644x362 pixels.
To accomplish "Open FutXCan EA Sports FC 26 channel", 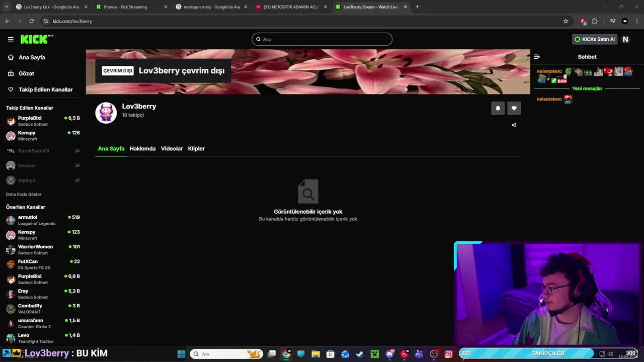I will point(43,264).
